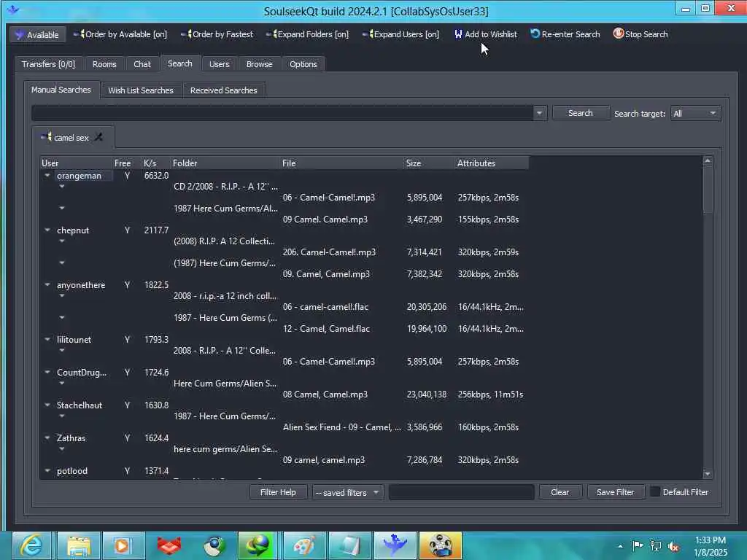This screenshot has width=747, height=560.
Task: Click Re-enter Search icon
Action: tap(535, 34)
